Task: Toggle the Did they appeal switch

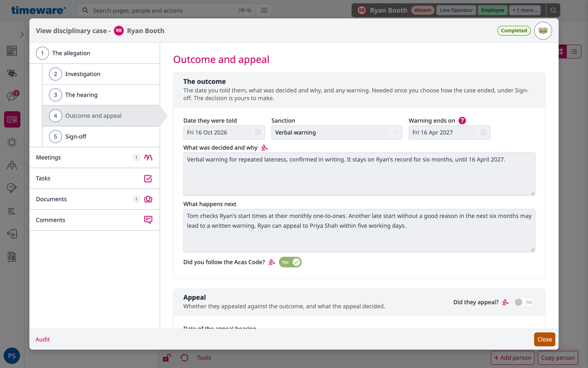Action: [x=524, y=302]
